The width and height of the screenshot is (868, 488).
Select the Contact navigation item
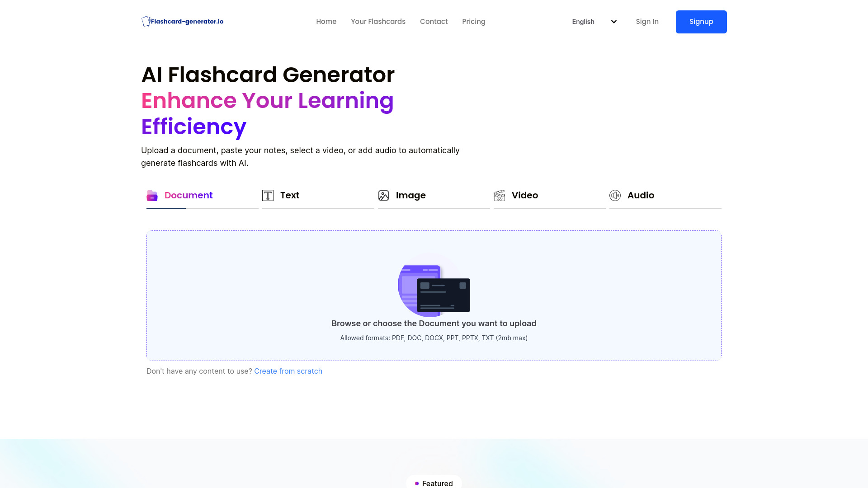point(434,21)
